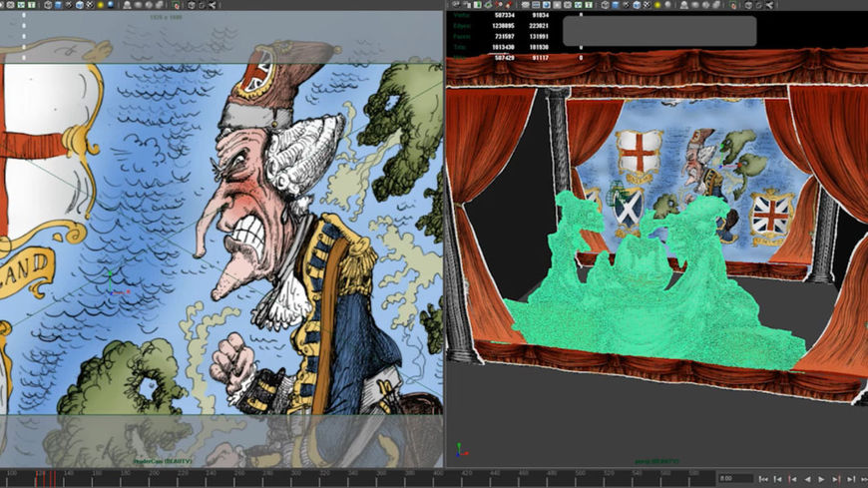Click select camera icon in persp panel

point(456,4)
